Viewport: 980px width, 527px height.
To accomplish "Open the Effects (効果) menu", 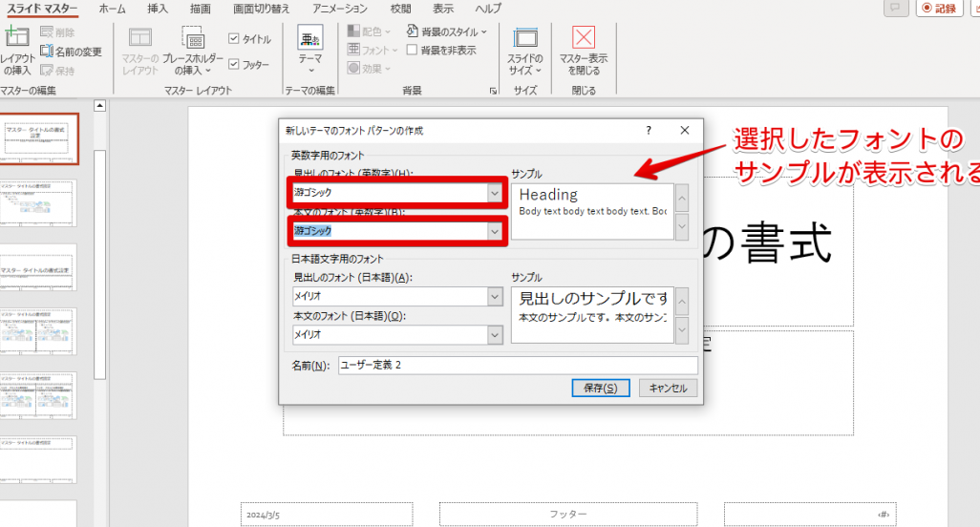I will click(369, 68).
